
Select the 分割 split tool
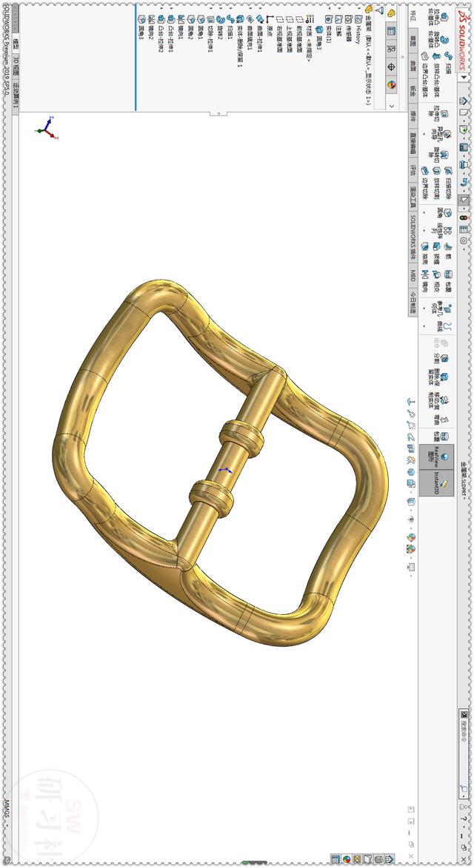442,358
